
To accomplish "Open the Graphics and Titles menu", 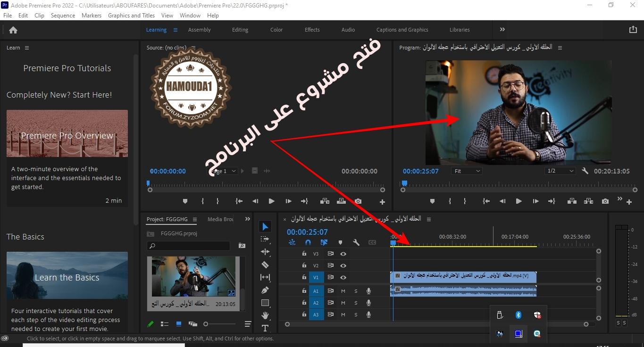I will tap(131, 15).
